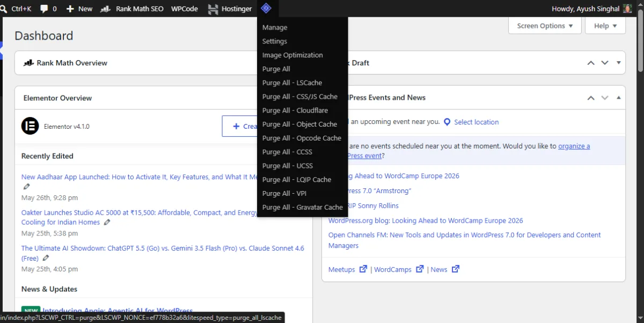Open Introducing Angie: Agentic AI link
This screenshot has width=644, height=323.
[x=118, y=311]
